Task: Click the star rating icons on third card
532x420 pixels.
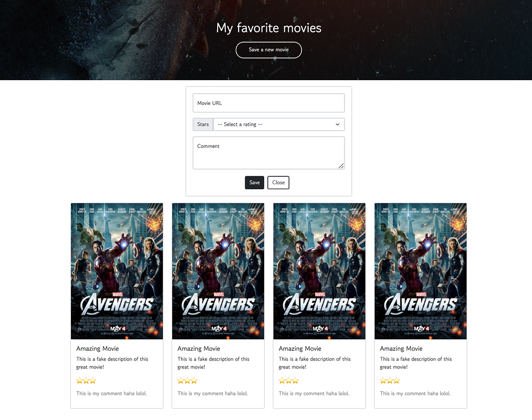Action: pyautogui.click(x=289, y=381)
